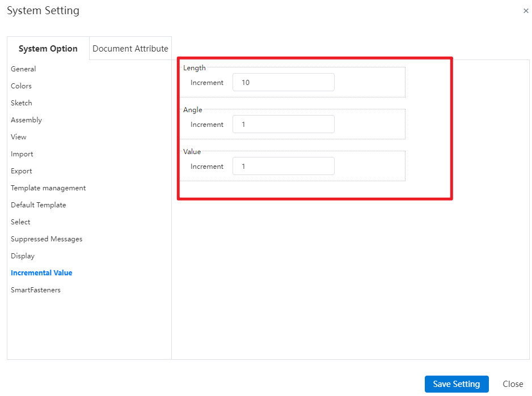Select the Assembly settings category
532x396 pixels.
(27, 120)
